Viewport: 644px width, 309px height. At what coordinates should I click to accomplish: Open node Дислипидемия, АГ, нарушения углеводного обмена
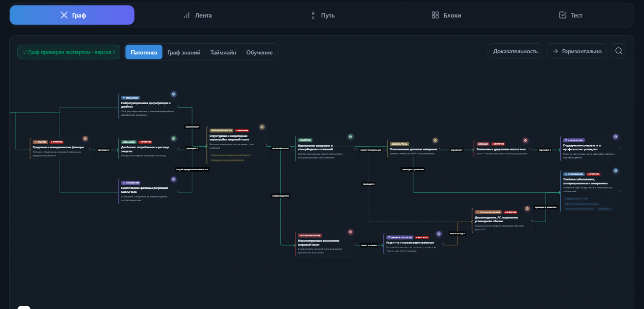coord(502,221)
